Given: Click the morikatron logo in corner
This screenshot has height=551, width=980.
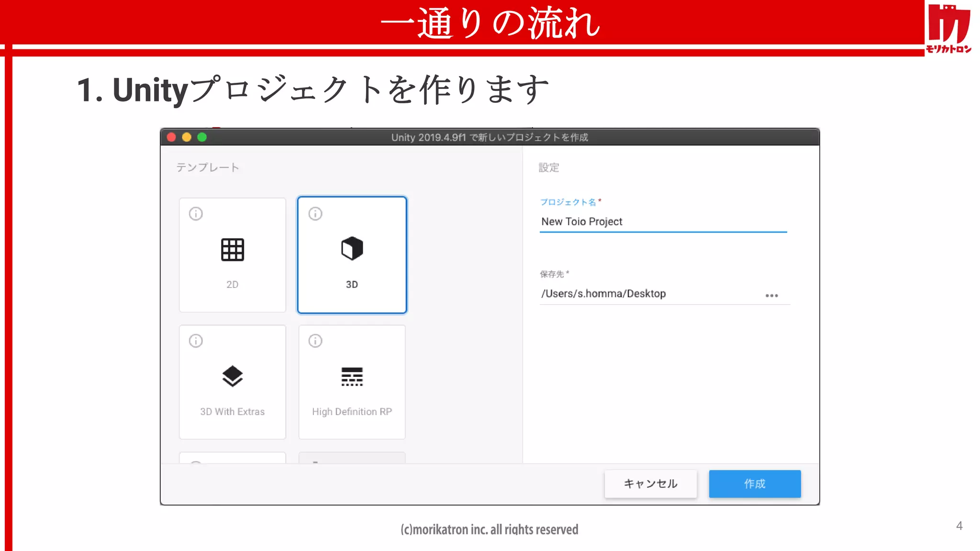Looking at the screenshot, I should coord(949,28).
